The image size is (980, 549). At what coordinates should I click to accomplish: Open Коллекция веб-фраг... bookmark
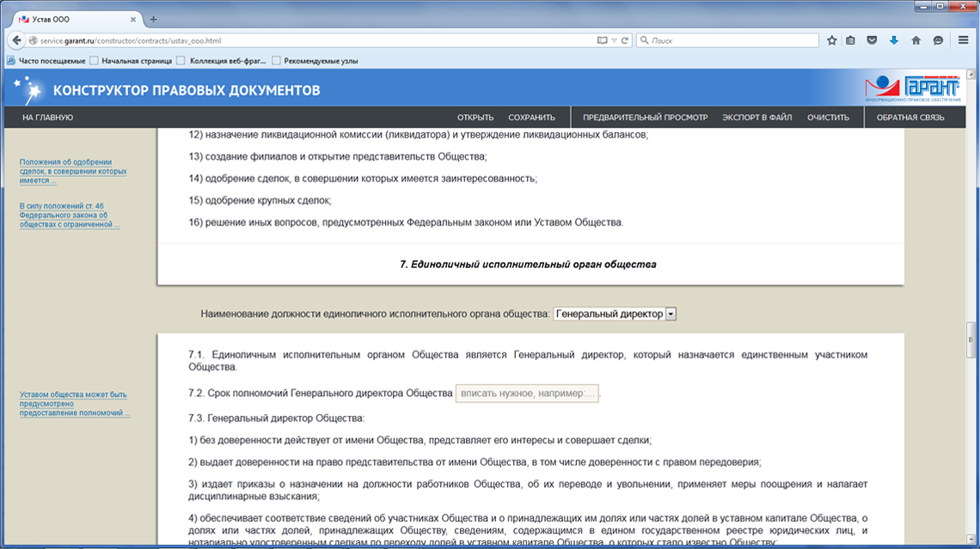pyautogui.click(x=221, y=61)
